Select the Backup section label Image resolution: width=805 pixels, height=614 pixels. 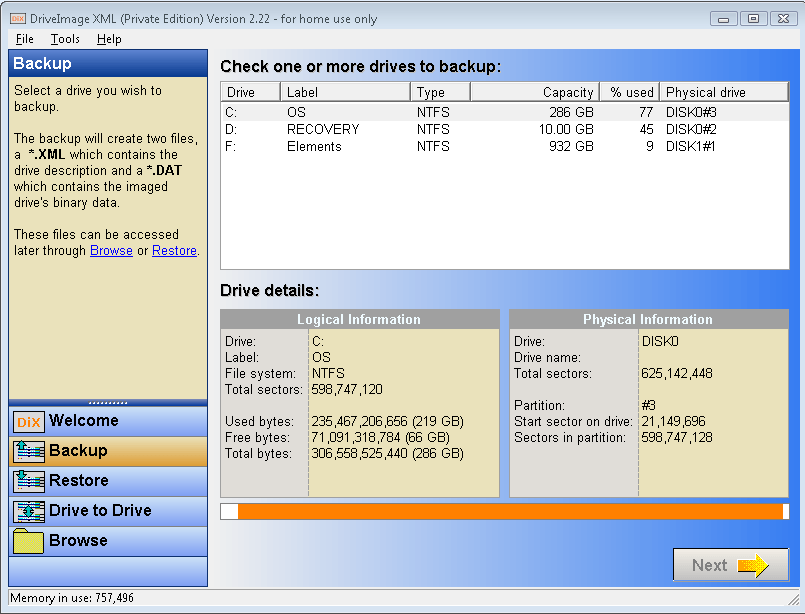pos(78,450)
